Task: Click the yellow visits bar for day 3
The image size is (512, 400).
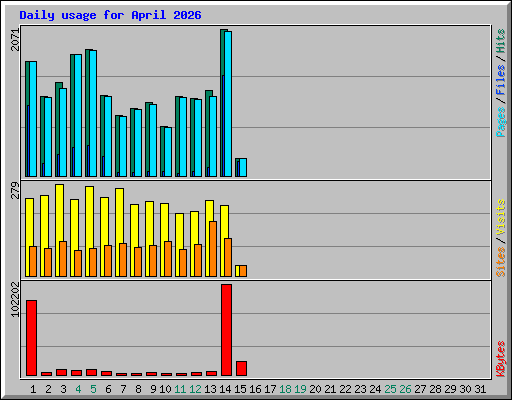Action: [59, 230]
